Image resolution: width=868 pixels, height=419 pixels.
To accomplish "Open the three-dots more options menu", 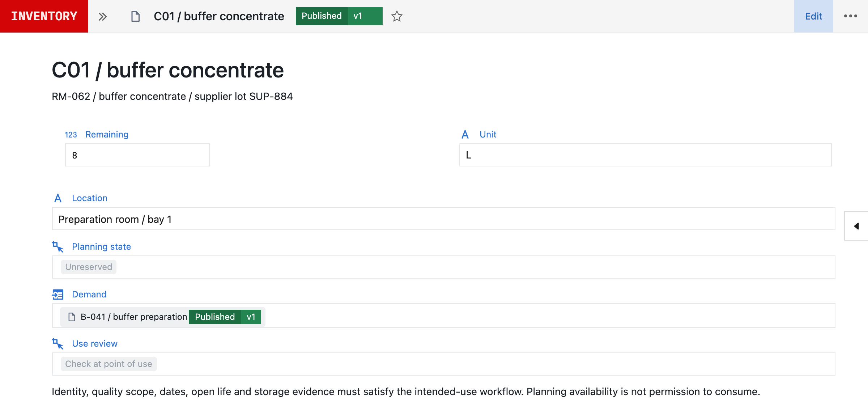I will click(x=850, y=16).
